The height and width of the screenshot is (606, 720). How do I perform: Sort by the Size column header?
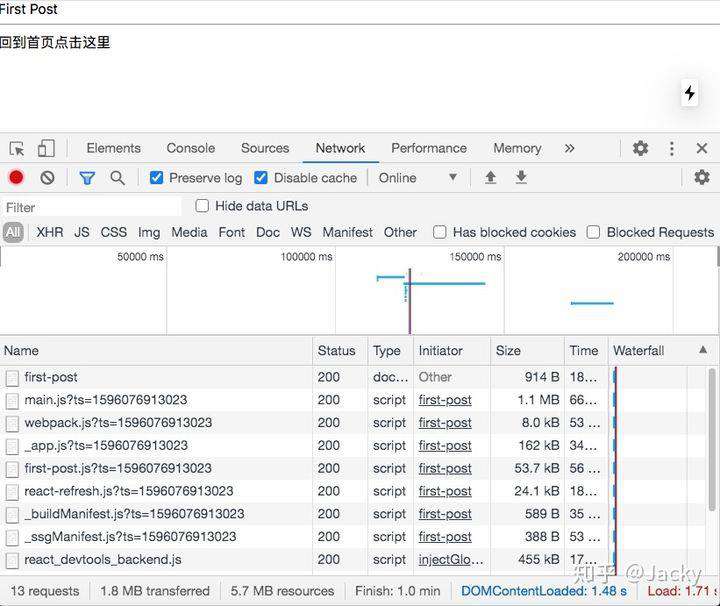527,351
